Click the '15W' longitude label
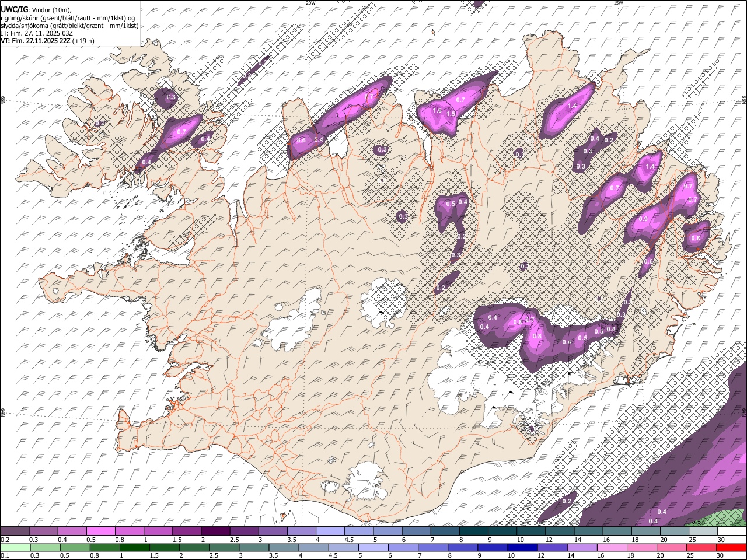Image resolution: width=747 pixels, height=560 pixels. 618,3
